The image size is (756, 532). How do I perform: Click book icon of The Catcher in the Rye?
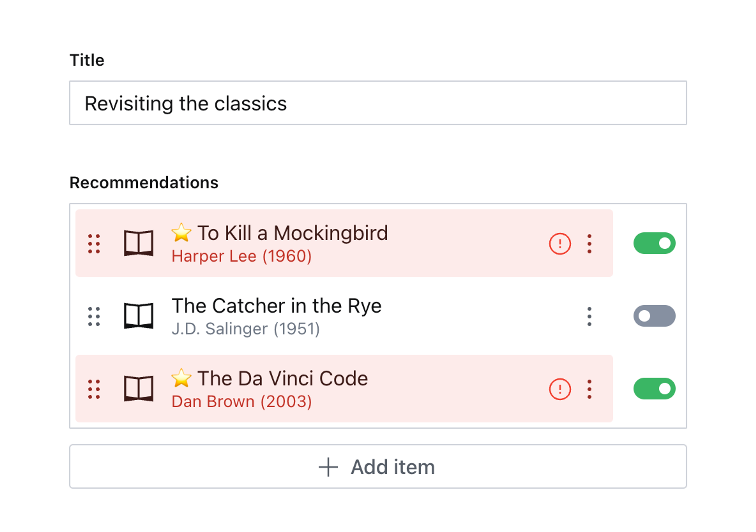coord(139,316)
